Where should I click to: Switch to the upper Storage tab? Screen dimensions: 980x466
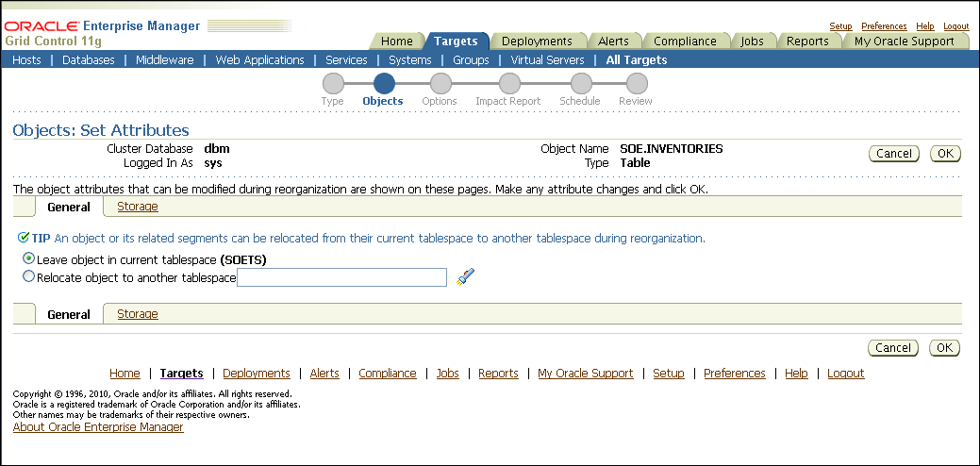[x=137, y=207]
